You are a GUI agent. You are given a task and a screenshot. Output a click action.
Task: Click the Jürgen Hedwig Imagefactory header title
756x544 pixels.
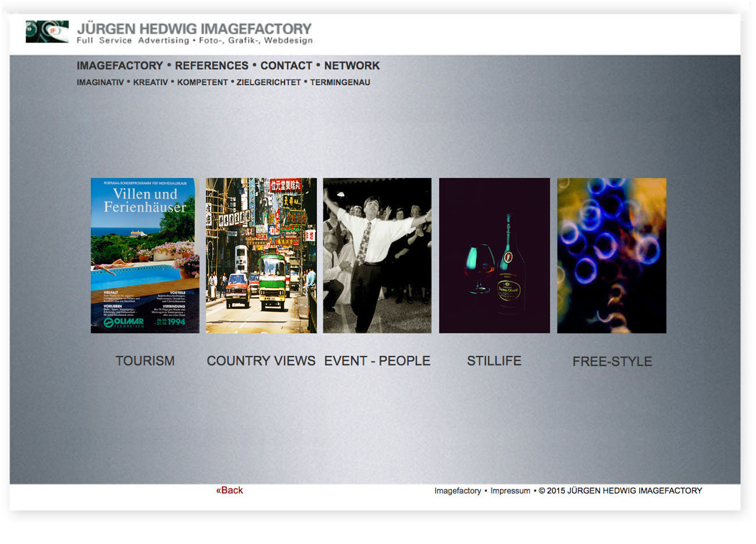pos(194,29)
